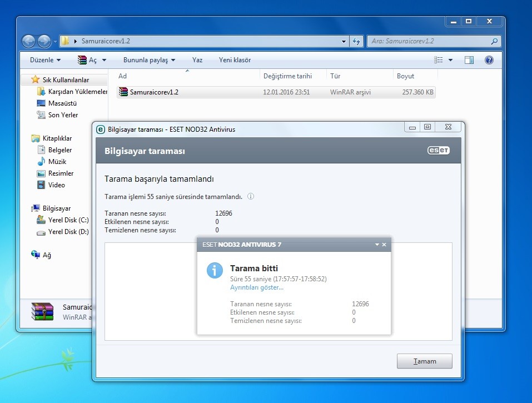This screenshot has height=403, width=532.
Task: Click Taranan nesne sayısı value 12696 in scan window
Action: click(x=223, y=213)
